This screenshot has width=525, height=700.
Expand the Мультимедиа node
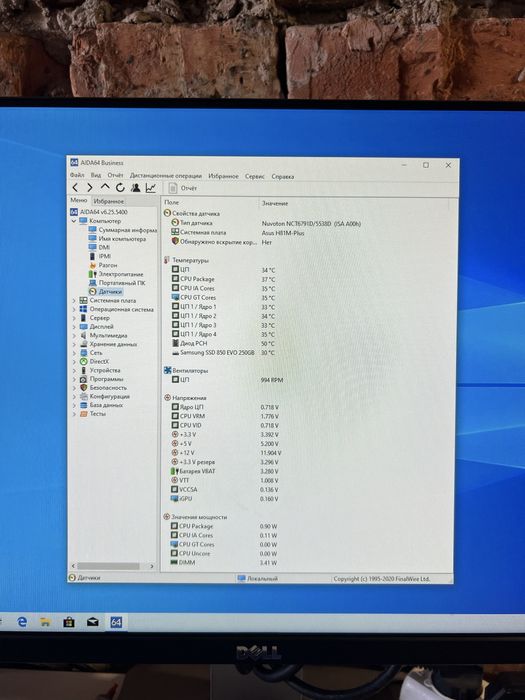click(x=74, y=335)
